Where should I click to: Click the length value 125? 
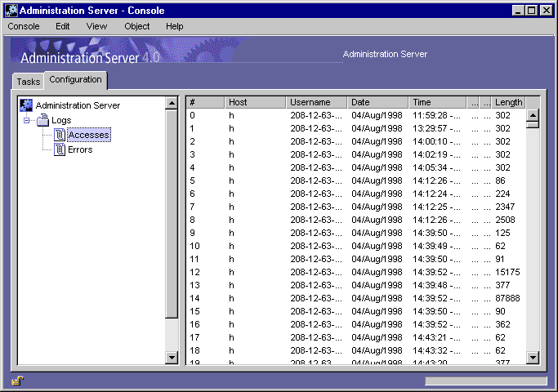502,233
